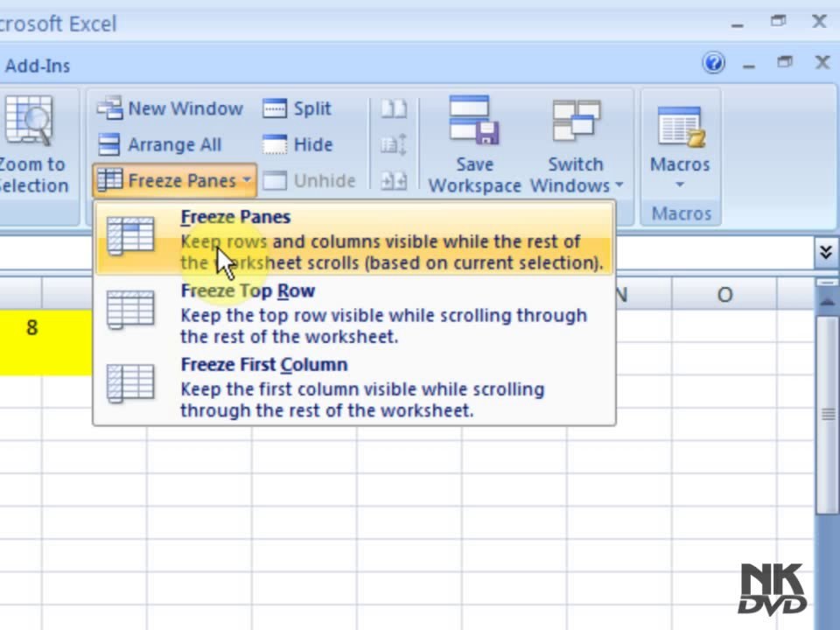
Task: Restore down the workbook window
Action: click(785, 62)
